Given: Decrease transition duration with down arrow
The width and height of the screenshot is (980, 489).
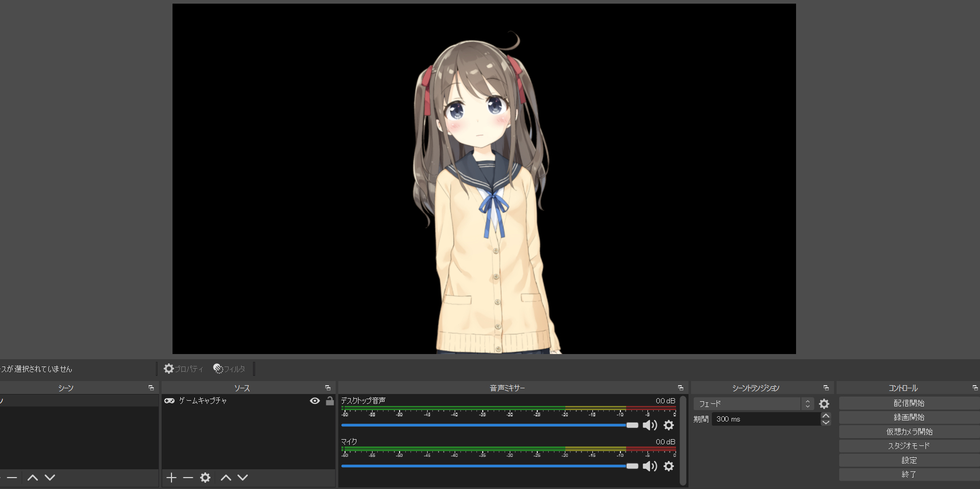Looking at the screenshot, I should coord(826,423).
